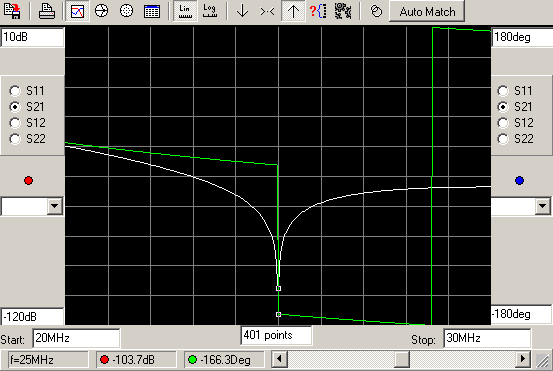Select right S12 radio button
The height and width of the screenshot is (371, 553).
pos(503,123)
